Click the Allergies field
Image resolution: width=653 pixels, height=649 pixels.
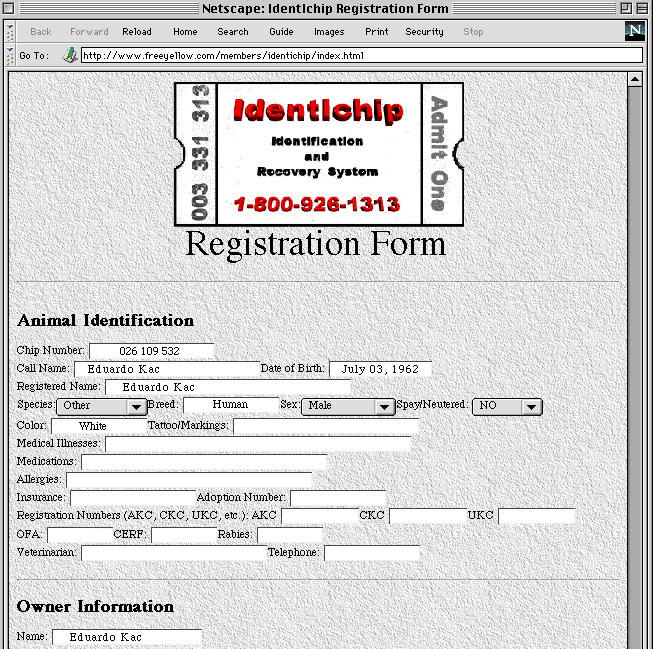(189, 480)
